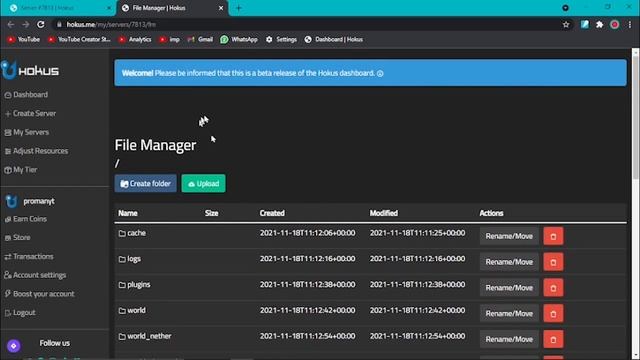Click cache modified timestamp 2021-11-18T11:11:25+00:00
This screenshot has height=360, width=640.
click(417, 233)
